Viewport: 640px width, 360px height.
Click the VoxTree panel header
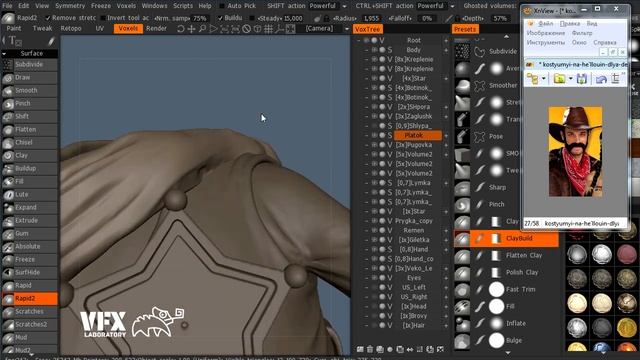(367, 29)
